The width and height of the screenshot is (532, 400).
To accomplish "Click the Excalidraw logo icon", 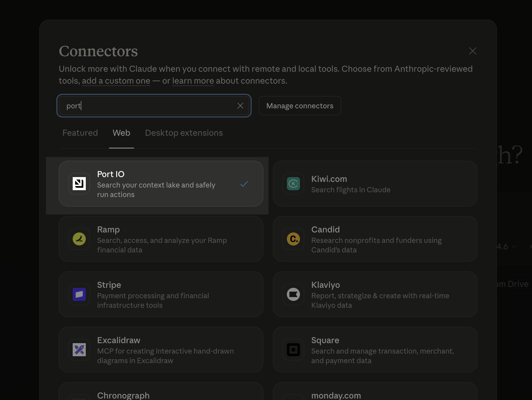I will (79, 350).
